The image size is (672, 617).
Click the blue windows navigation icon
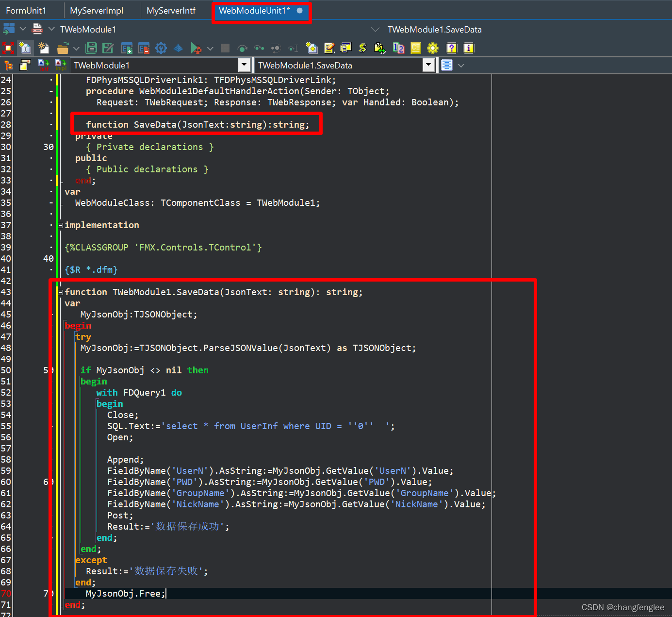point(9,29)
